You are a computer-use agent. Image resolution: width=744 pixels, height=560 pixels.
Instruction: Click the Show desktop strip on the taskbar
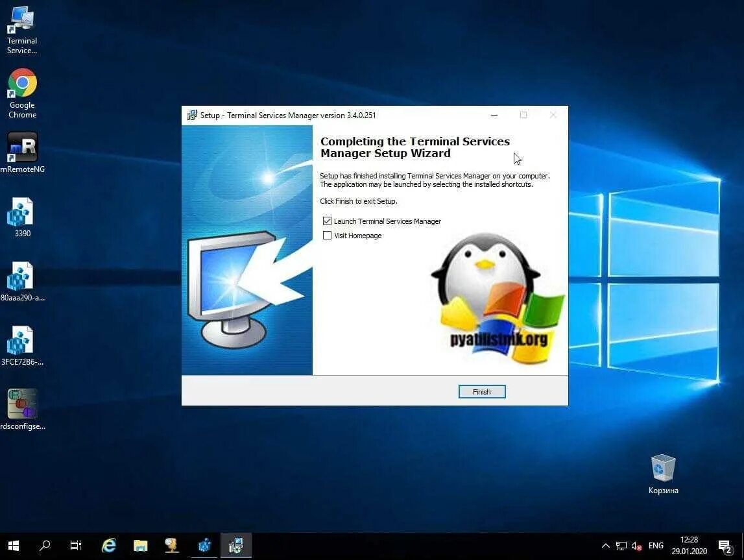742,546
